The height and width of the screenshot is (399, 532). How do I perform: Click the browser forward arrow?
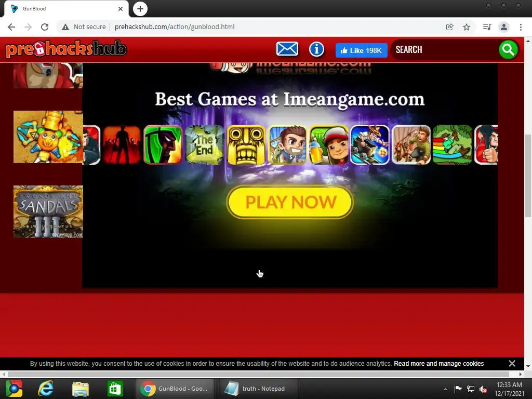(28, 27)
